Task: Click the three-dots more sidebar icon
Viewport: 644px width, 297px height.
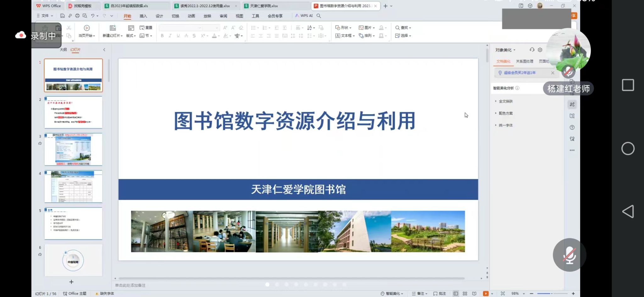Action: pos(572,150)
